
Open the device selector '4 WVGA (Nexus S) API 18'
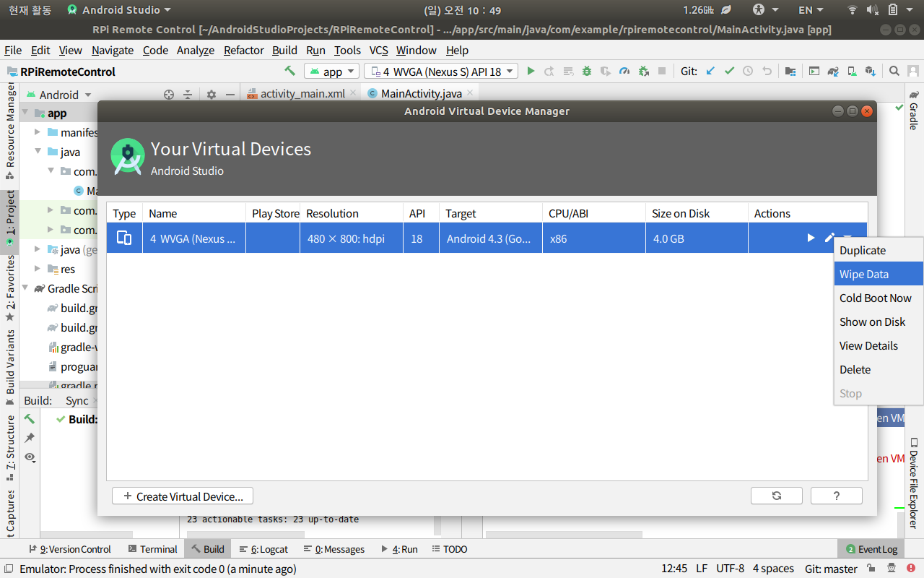tap(441, 71)
